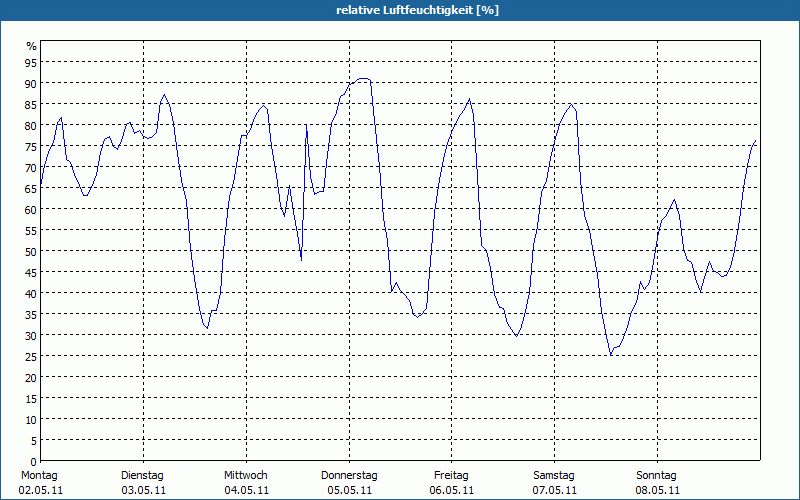
Task: Select the 'Donnerstag' day label
Action: click(x=349, y=476)
